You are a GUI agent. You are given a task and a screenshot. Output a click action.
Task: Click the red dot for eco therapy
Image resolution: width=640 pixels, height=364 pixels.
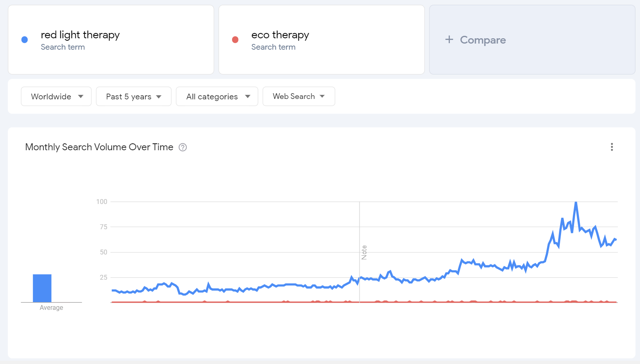pos(235,39)
